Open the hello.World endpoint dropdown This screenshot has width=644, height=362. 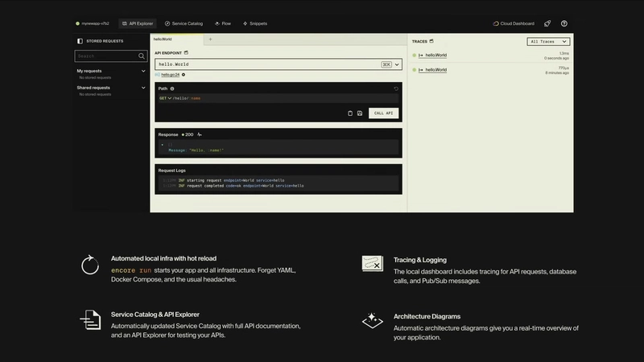397,64
